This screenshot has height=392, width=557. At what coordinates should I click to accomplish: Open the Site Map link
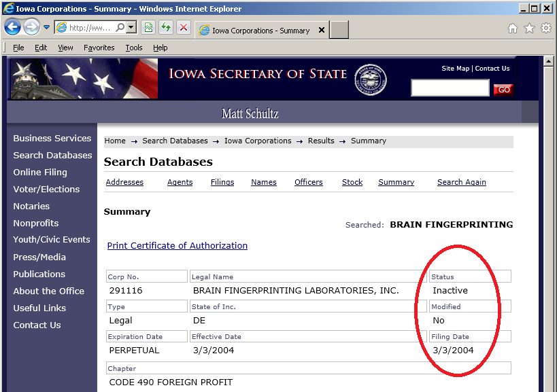(x=456, y=69)
